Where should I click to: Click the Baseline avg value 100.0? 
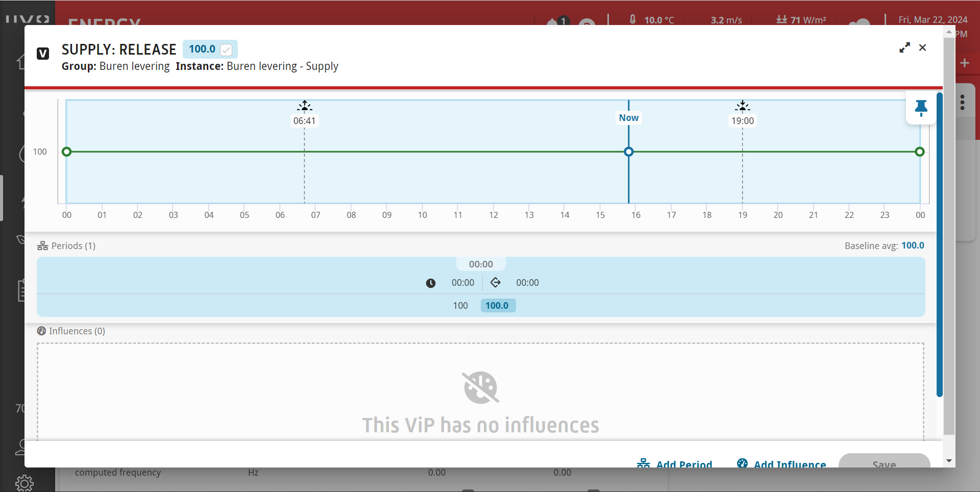(913, 245)
